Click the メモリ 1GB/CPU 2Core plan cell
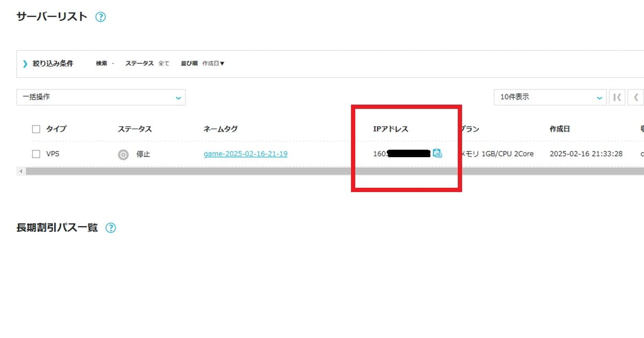 [x=496, y=154]
